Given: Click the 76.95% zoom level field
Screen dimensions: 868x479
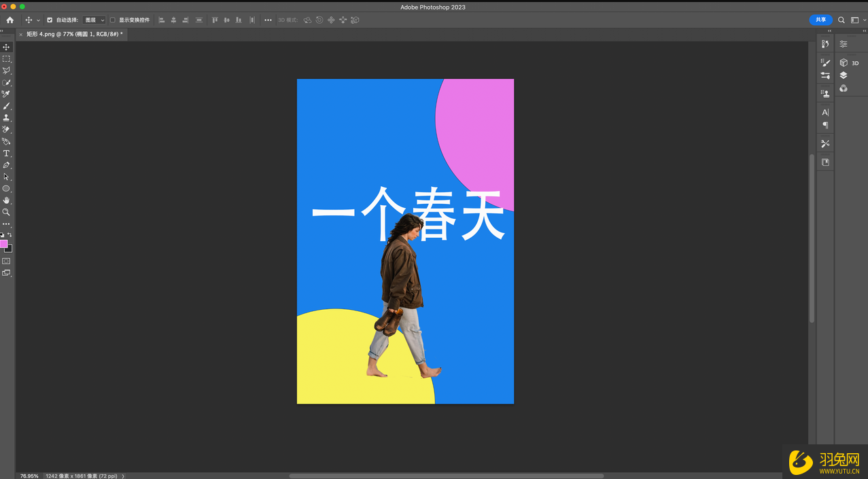Looking at the screenshot, I should click(29, 476).
